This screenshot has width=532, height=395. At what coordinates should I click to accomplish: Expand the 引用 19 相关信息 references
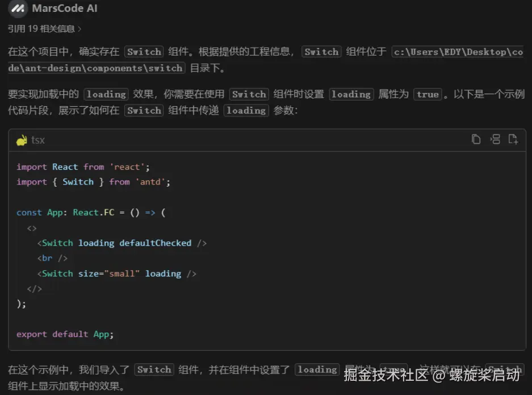pos(45,29)
